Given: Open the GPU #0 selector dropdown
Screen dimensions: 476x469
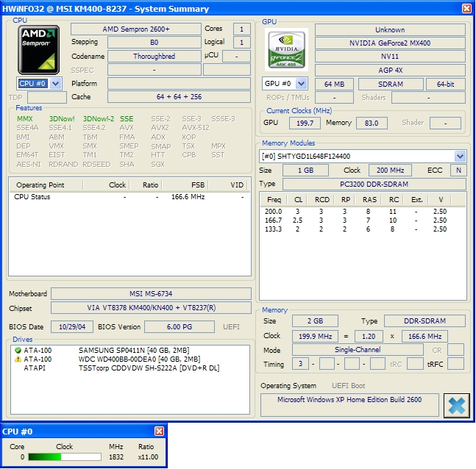Looking at the screenshot, I should pos(301,84).
